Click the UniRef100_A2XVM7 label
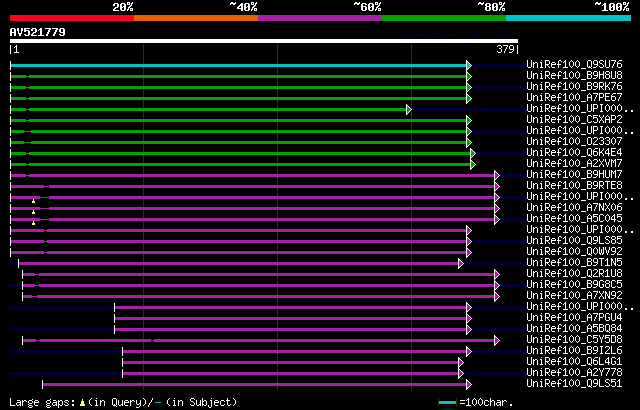This screenshot has width=640, height=410. [574, 163]
